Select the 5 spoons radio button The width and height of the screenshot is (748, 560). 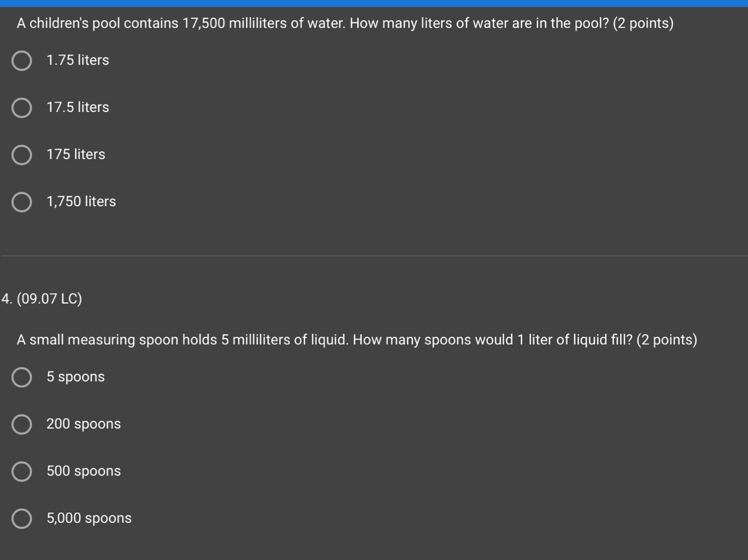(x=22, y=377)
